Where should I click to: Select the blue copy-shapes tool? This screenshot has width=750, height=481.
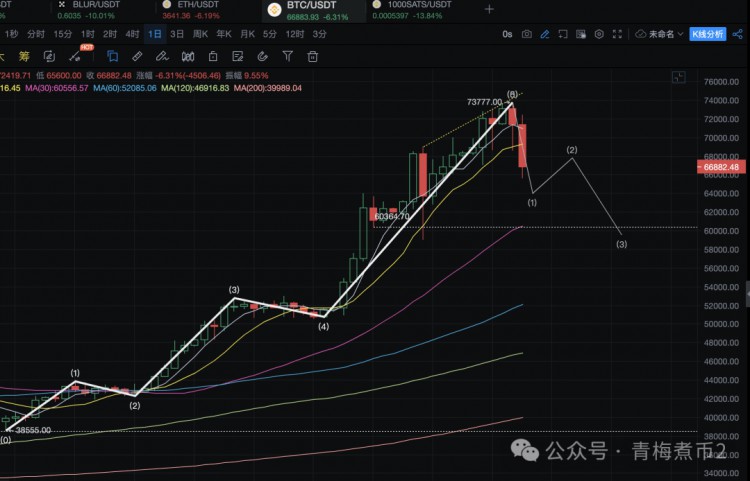click(112, 56)
